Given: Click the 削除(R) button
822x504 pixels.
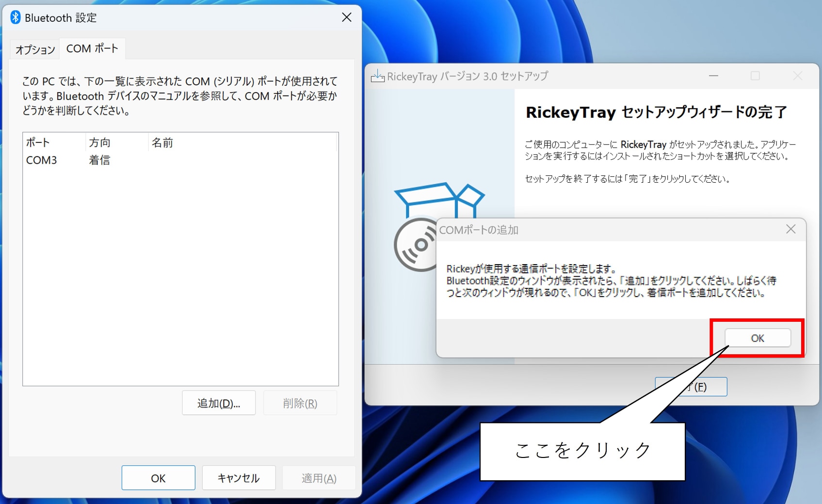Looking at the screenshot, I should coord(300,402).
